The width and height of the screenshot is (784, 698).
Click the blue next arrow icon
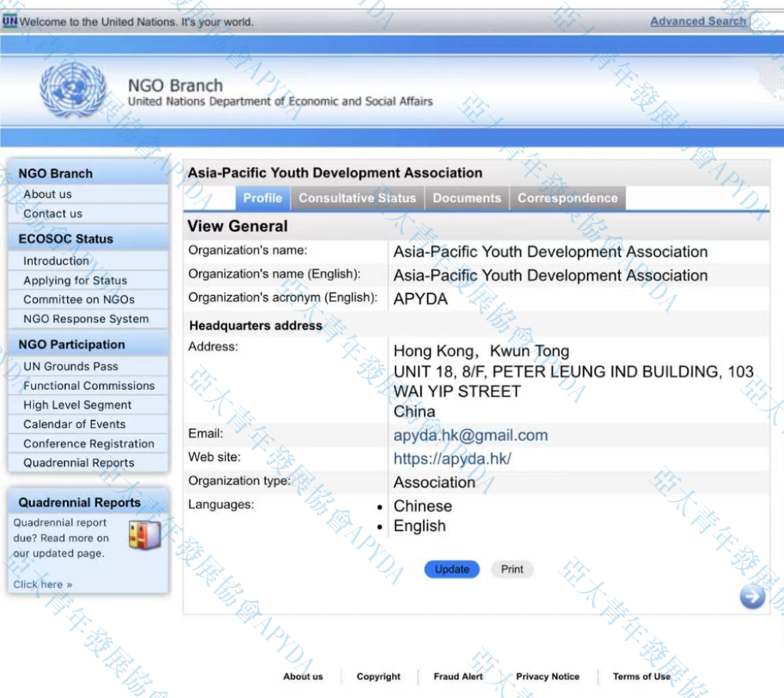point(752,596)
